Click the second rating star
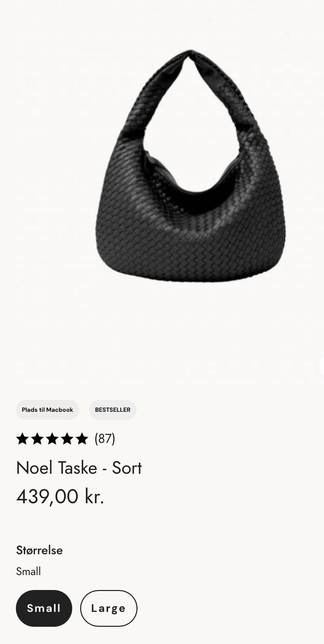Screen dimensions: 324x644 pos(37,439)
